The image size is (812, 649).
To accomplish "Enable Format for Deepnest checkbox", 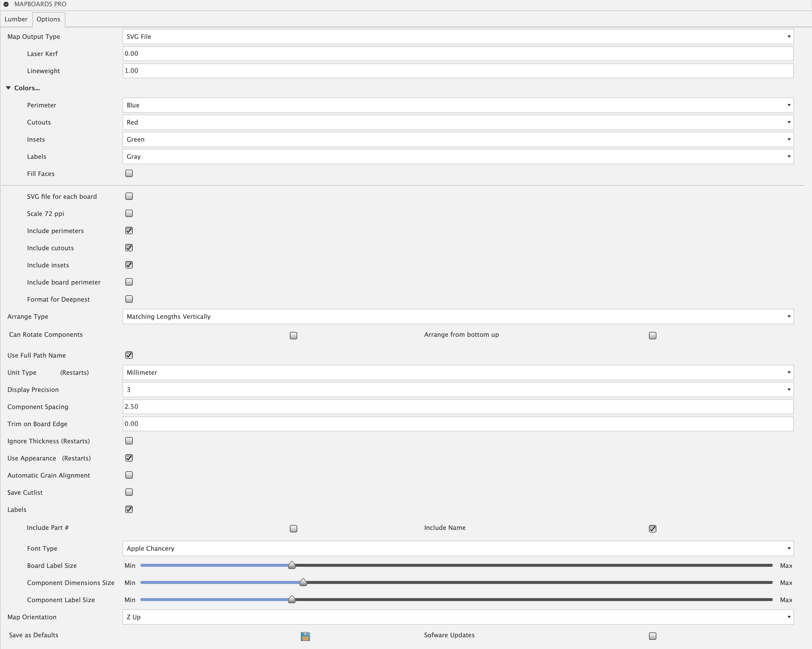I will (x=129, y=299).
